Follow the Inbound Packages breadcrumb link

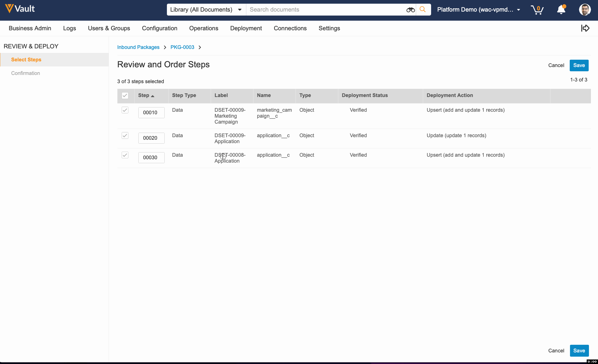tap(138, 47)
